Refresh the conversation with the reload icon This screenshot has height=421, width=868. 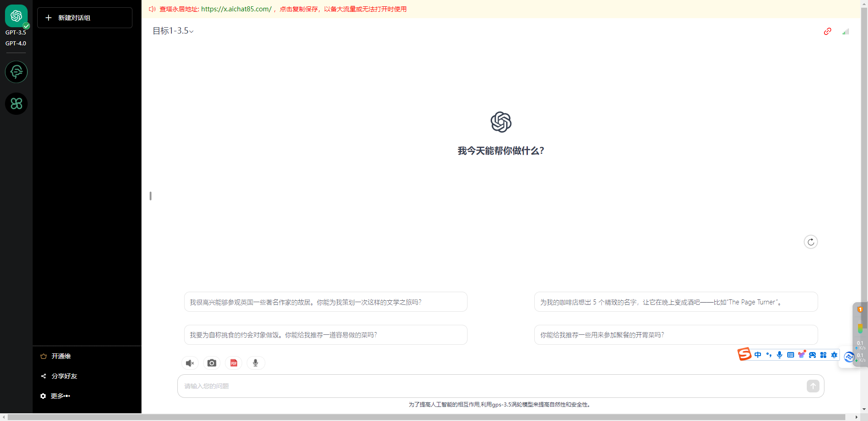(810, 242)
